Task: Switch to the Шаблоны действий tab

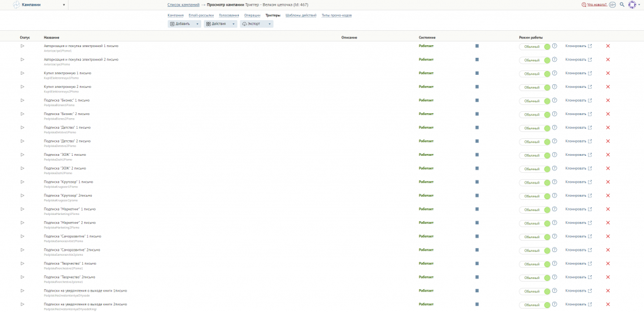Action: (301, 15)
